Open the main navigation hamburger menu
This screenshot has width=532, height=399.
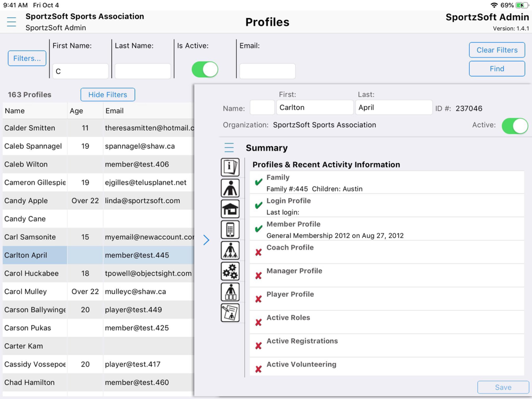(12, 22)
